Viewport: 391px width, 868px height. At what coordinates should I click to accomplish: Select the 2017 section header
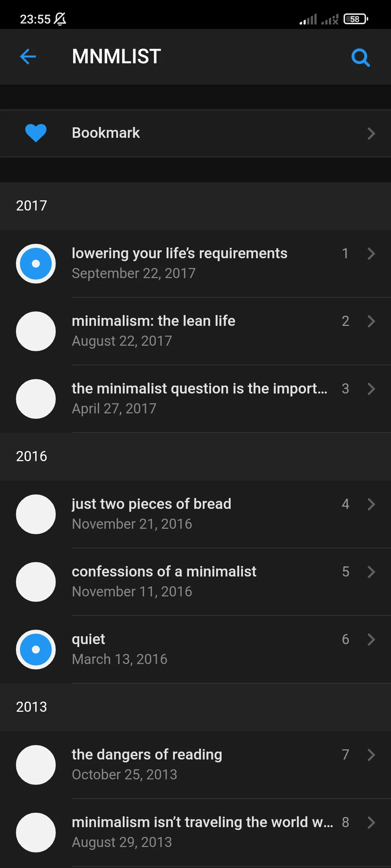click(x=195, y=206)
